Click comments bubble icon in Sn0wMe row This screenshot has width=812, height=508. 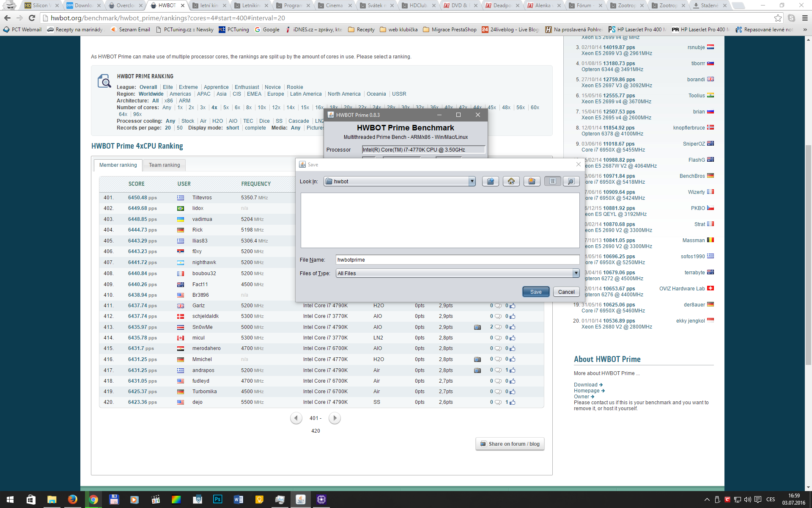click(x=498, y=327)
